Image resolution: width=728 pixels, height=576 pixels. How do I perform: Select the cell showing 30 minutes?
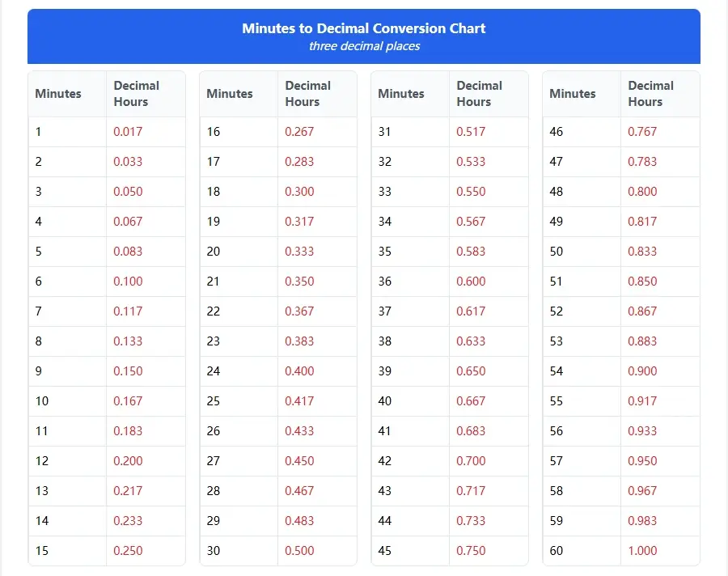pos(214,551)
